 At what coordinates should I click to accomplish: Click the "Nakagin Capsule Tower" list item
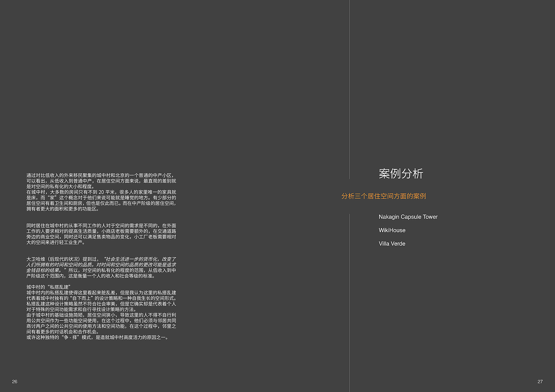click(408, 217)
